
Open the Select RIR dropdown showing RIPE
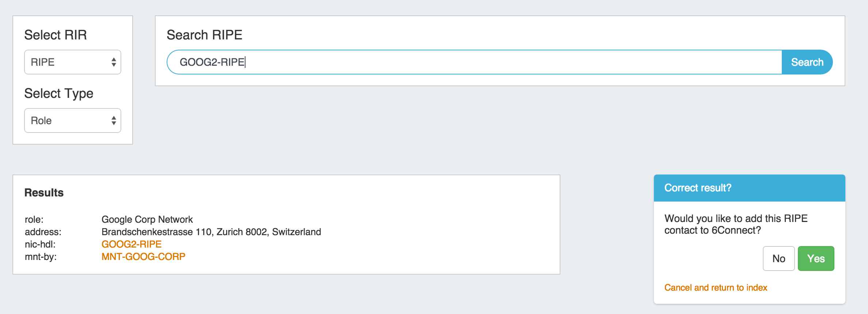point(72,62)
